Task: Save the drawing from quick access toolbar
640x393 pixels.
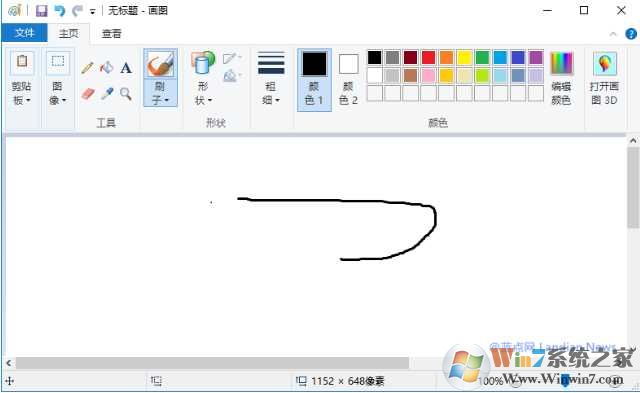Action: [42, 11]
